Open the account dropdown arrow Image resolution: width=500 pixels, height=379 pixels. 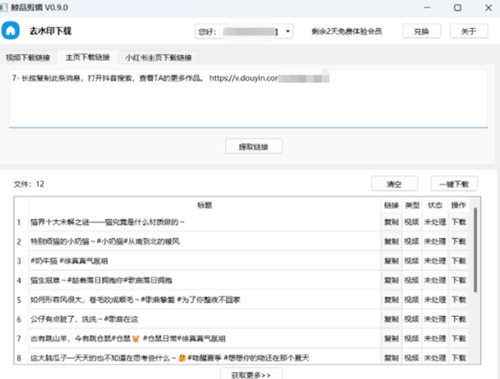pyautogui.click(x=288, y=32)
